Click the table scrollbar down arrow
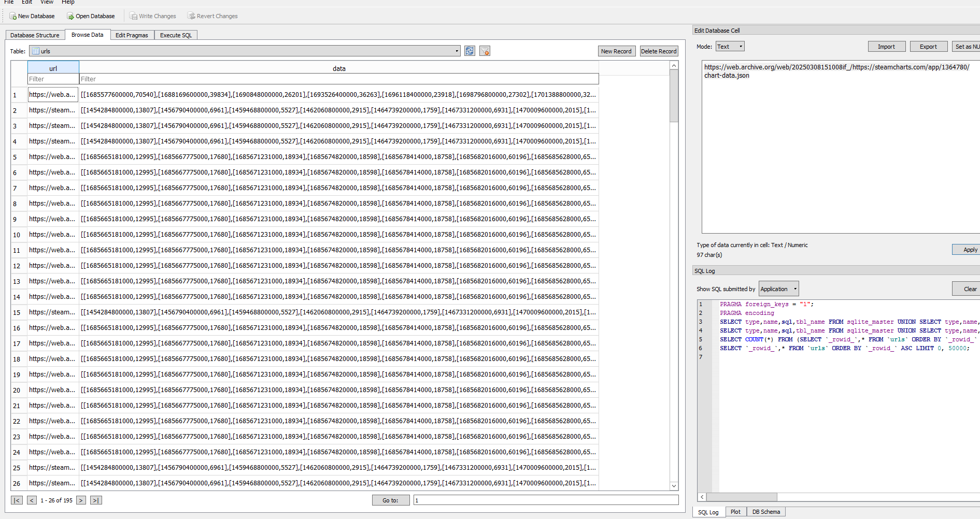The height and width of the screenshot is (519, 980). click(674, 486)
